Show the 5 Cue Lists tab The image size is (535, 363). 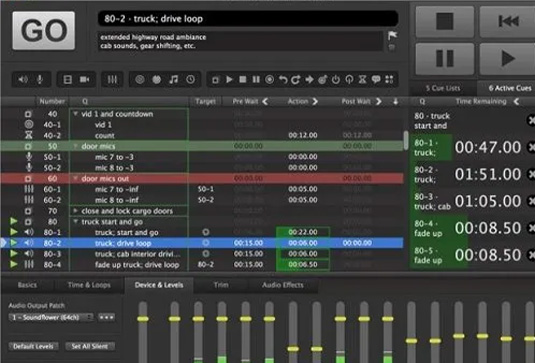(443, 88)
